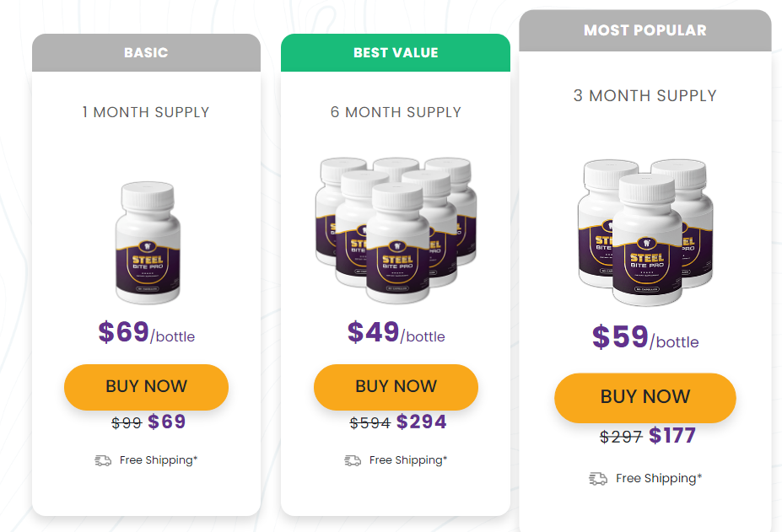The image size is (782, 532).
Task: Click the discounted $294 total price
Action: click(x=422, y=422)
